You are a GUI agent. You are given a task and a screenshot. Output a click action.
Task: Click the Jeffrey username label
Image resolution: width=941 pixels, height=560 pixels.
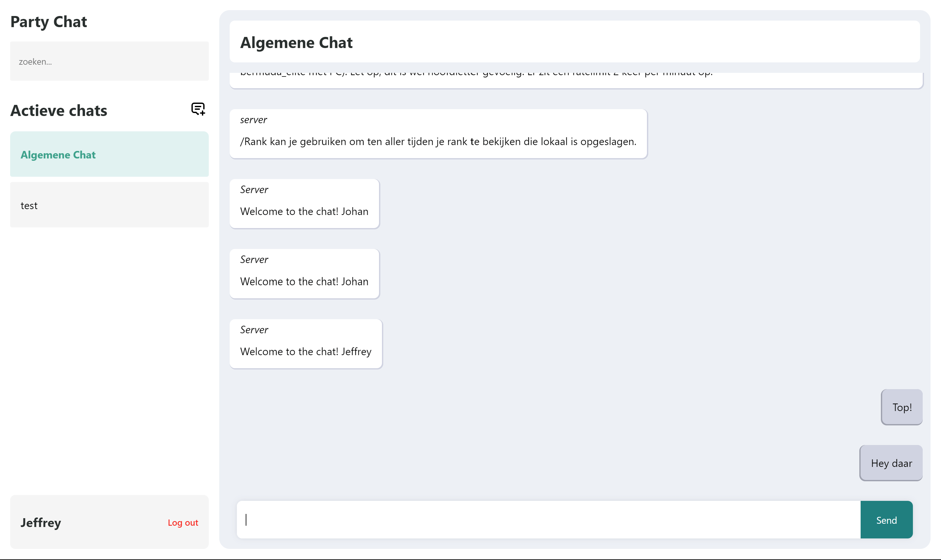[x=41, y=522]
